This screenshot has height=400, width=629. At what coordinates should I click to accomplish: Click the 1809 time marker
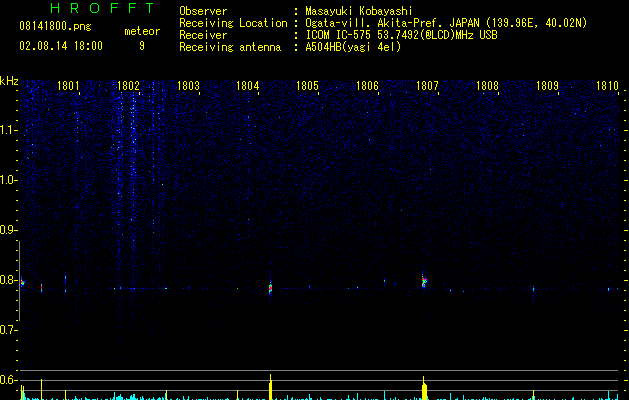tap(547, 86)
